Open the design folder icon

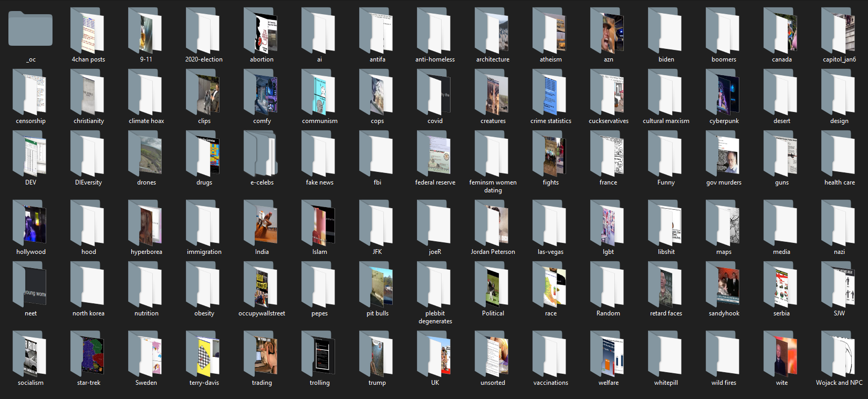tap(839, 92)
